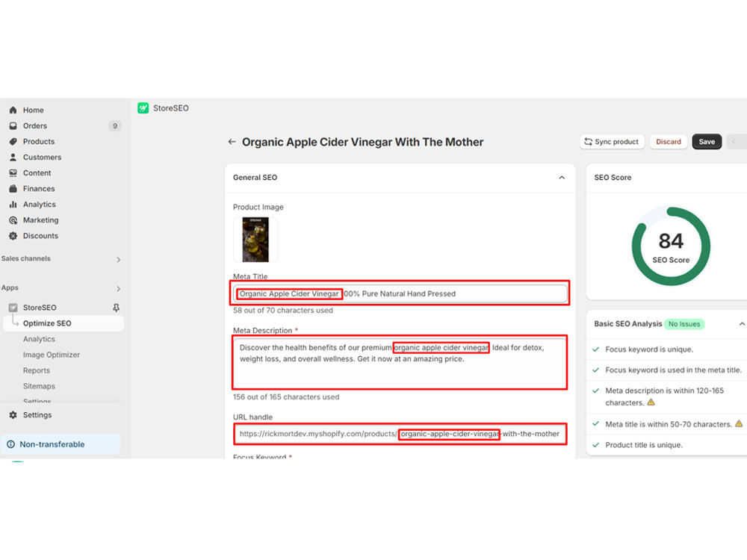This screenshot has height=560, width=747.
Task: Open Reports under StoreSEO
Action: pyautogui.click(x=36, y=370)
